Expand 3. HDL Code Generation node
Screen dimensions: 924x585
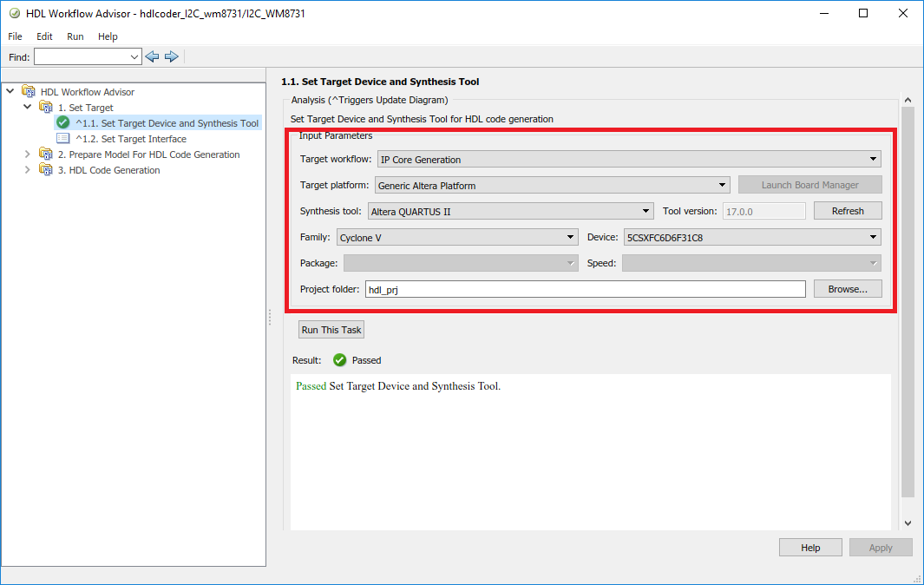[x=27, y=170]
